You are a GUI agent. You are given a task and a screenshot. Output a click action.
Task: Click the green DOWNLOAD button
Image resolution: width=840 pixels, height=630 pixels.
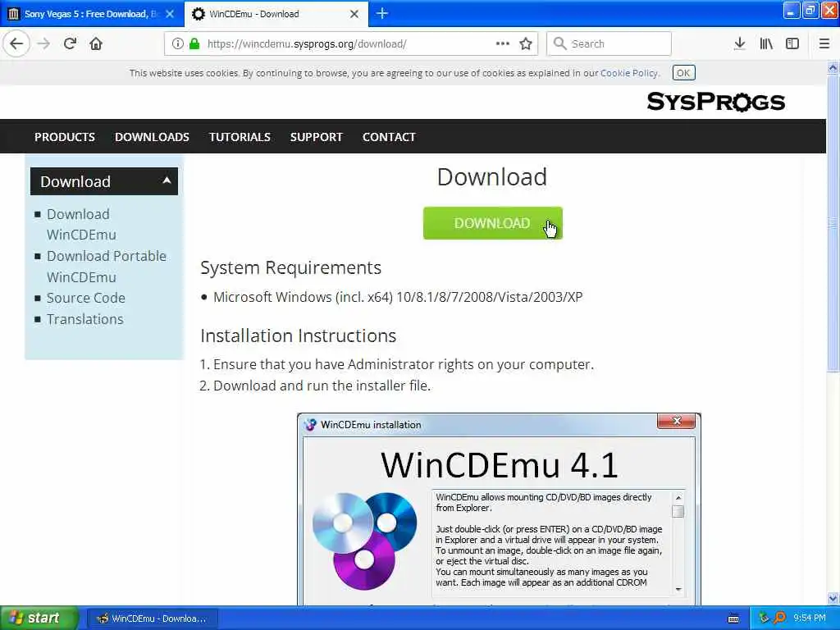pyautogui.click(x=492, y=223)
